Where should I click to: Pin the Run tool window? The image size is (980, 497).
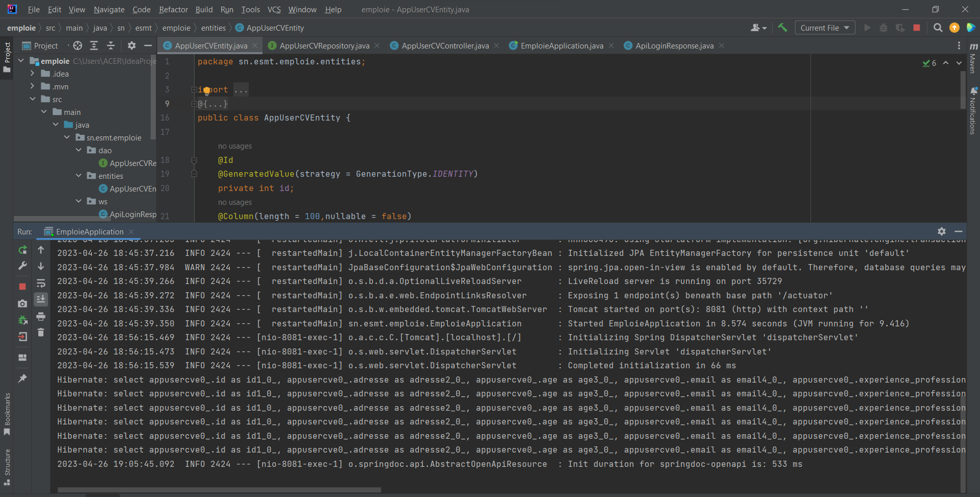coord(22,378)
